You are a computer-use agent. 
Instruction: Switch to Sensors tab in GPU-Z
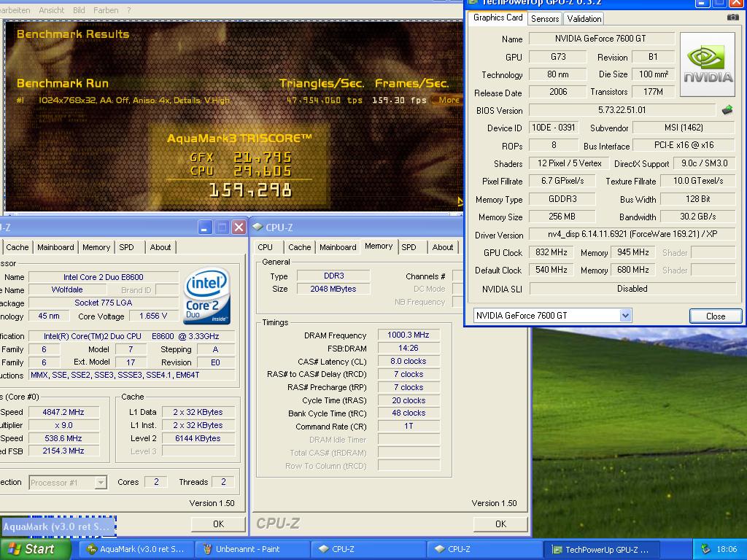544,18
